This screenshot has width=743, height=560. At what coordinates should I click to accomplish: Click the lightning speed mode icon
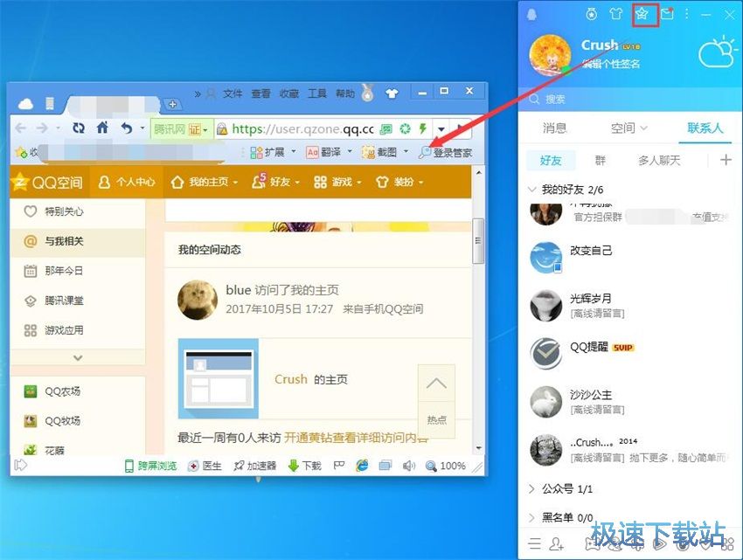click(423, 128)
